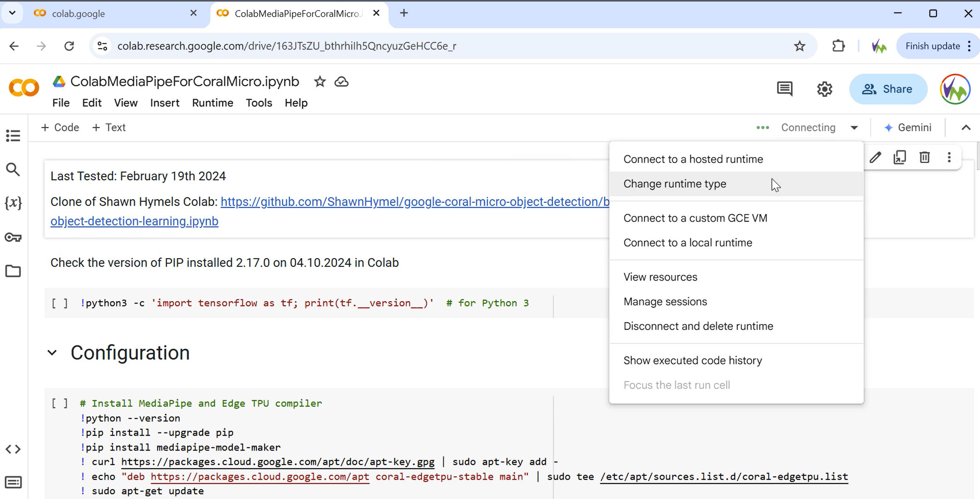Select Change runtime type
Image resolution: width=980 pixels, height=499 pixels.
point(674,184)
